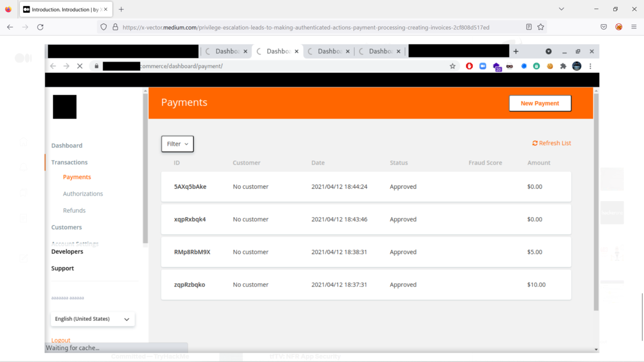The width and height of the screenshot is (644, 362).
Task: Select the Introduction Medium tab in Firefox
Action: click(x=65, y=10)
